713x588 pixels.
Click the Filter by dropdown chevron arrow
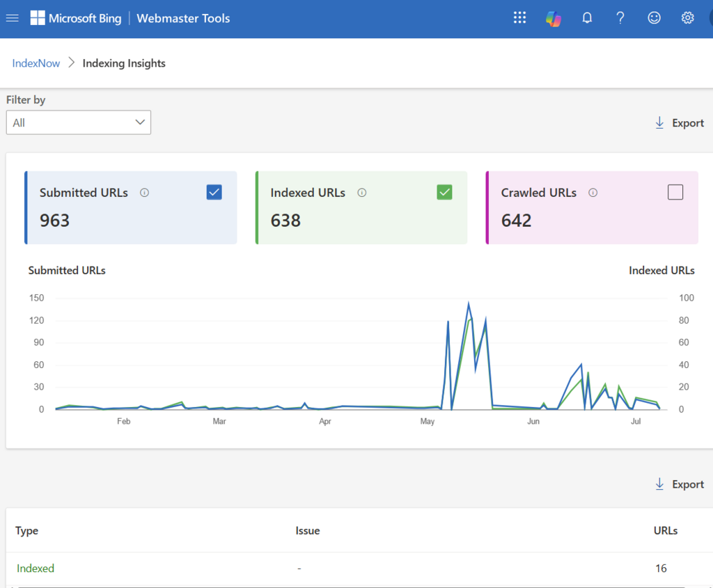pos(140,122)
